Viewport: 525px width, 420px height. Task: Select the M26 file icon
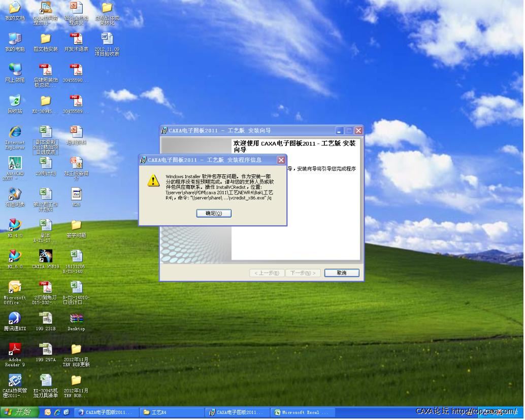coord(76,197)
